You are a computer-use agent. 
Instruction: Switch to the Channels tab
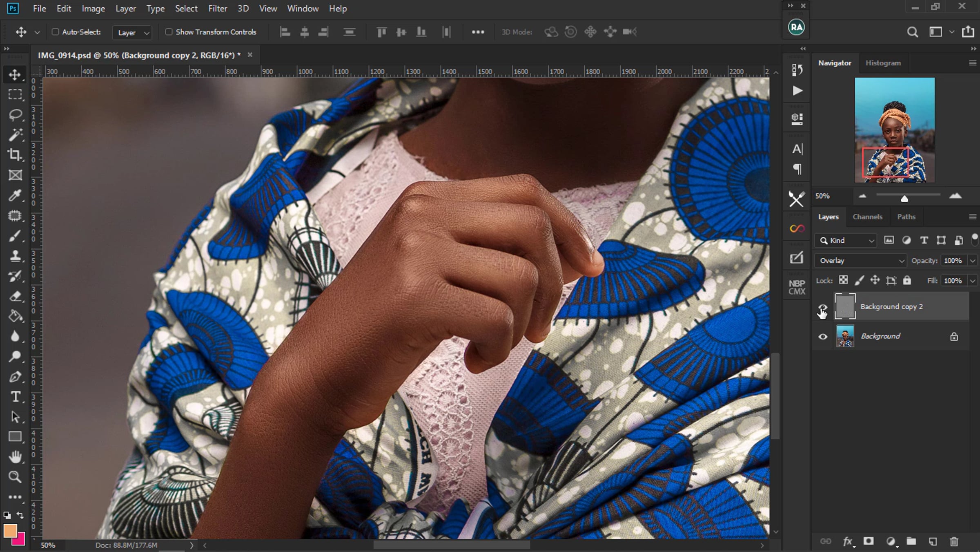pyautogui.click(x=867, y=217)
